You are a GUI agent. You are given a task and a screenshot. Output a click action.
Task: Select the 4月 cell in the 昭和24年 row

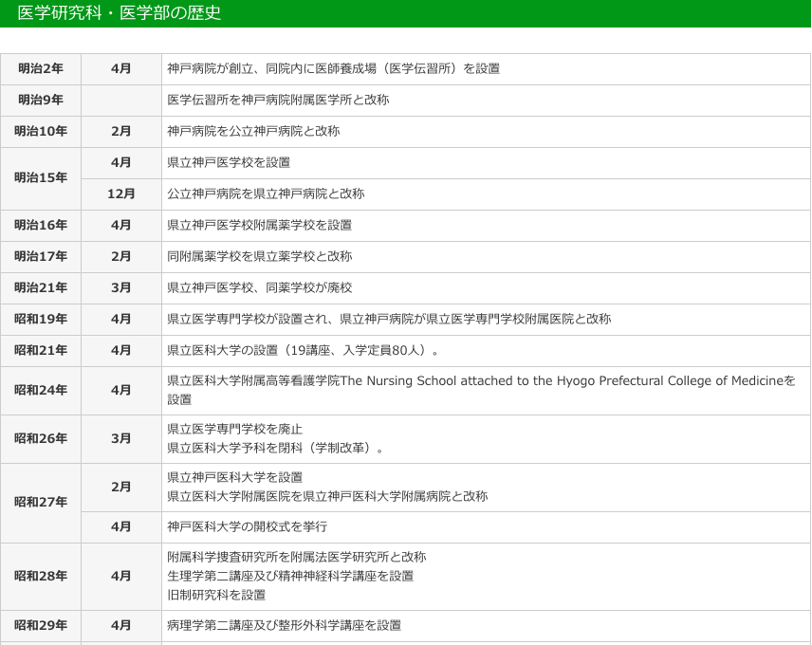coord(121,390)
